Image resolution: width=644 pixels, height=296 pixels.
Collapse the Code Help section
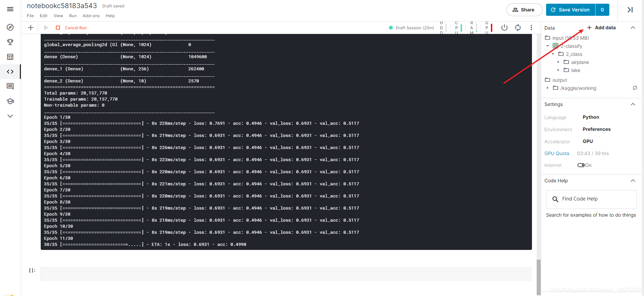pyautogui.click(x=633, y=181)
